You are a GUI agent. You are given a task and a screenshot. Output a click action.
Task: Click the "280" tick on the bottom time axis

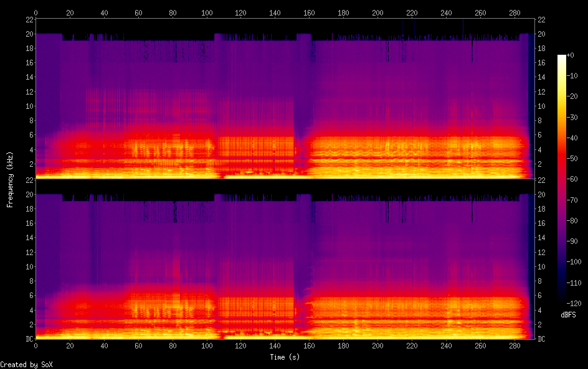(x=514, y=346)
